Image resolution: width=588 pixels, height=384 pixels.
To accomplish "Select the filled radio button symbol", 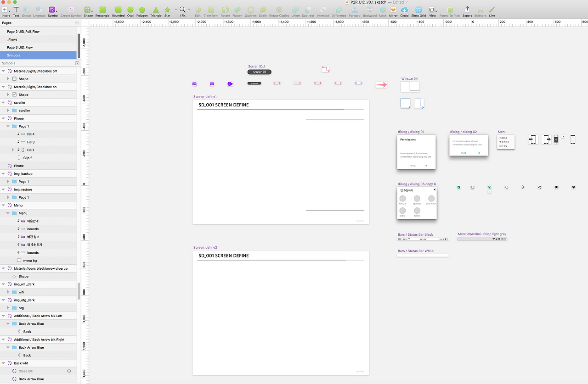I will [x=490, y=187].
